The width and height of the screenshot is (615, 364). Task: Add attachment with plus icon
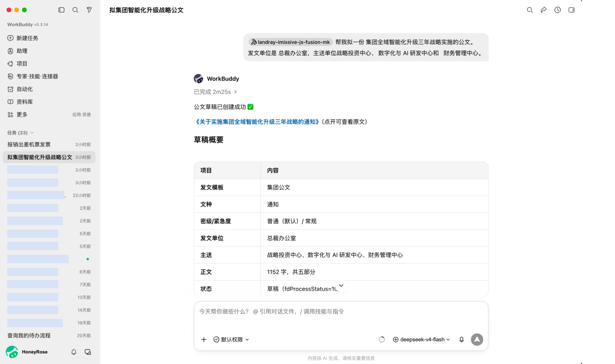204,339
